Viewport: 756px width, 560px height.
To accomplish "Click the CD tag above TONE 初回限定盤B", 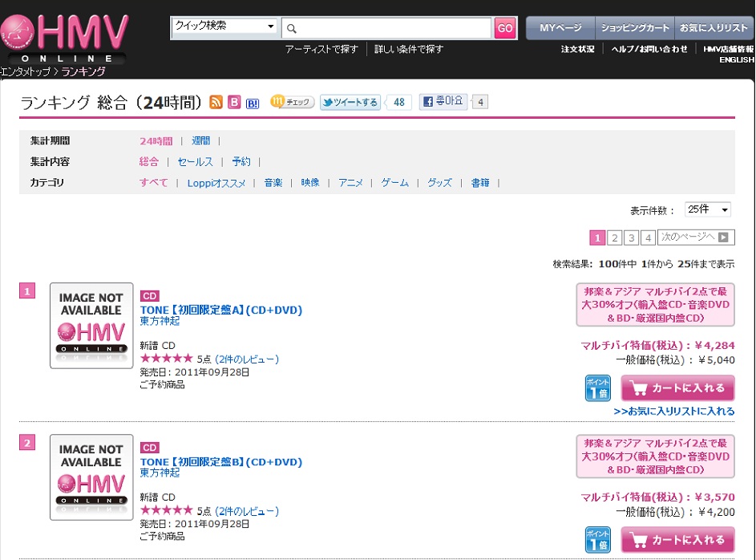I will coord(149,448).
